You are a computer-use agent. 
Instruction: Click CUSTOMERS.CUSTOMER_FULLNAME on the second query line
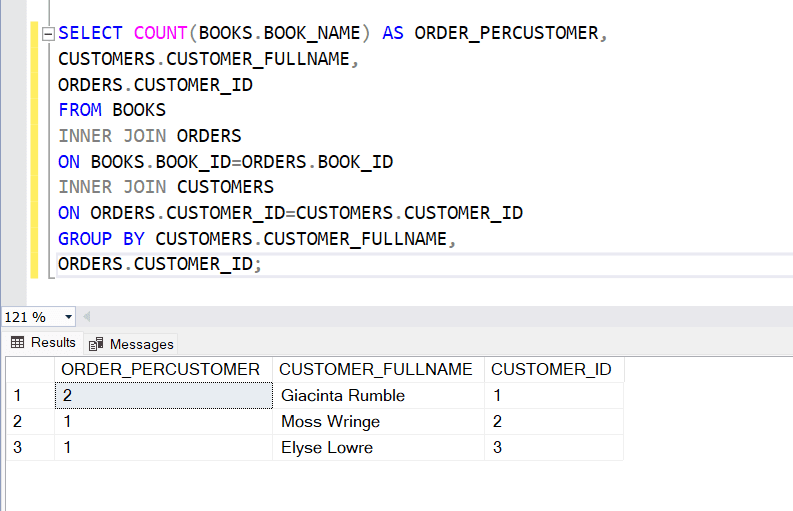coord(204,59)
